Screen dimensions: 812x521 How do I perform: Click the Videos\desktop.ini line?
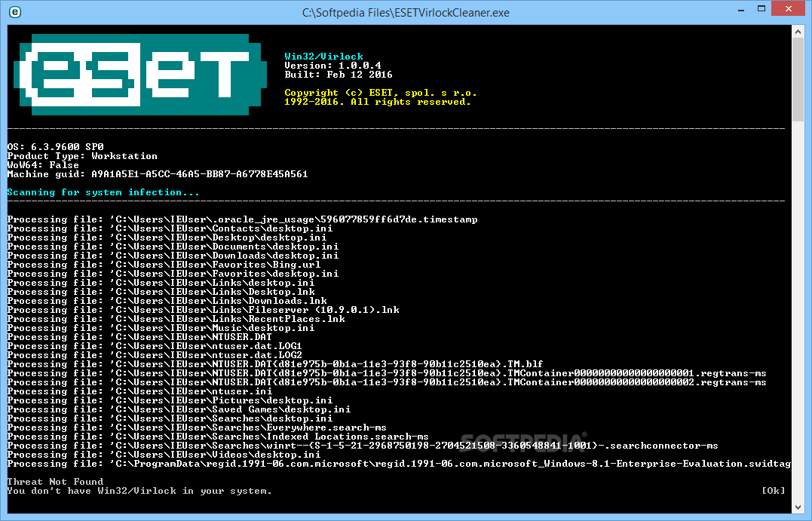tap(164, 455)
